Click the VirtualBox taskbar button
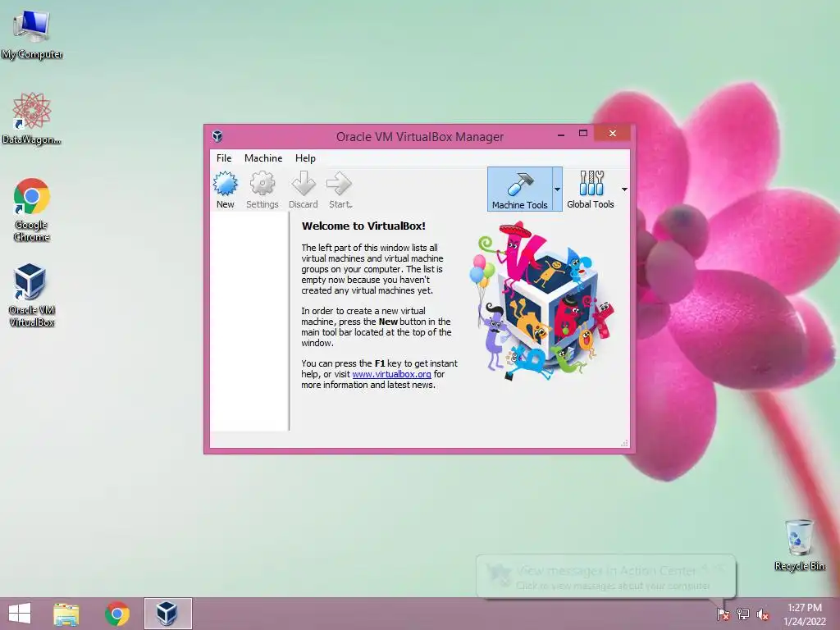 click(167, 614)
